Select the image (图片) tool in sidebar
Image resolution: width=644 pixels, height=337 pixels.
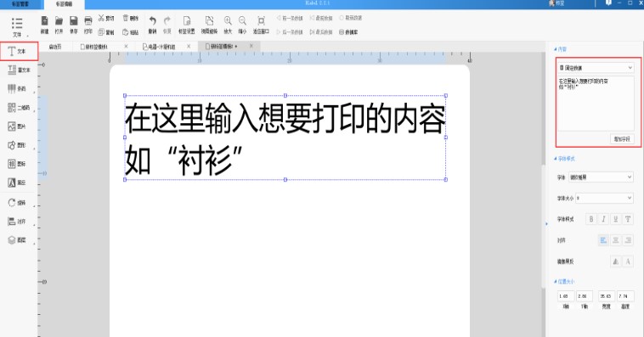pos(17,126)
